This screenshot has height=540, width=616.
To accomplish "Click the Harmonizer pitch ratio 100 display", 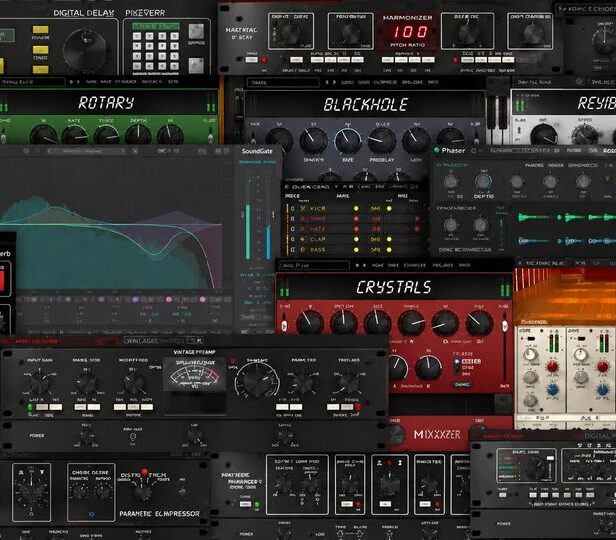I will [x=411, y=32].
